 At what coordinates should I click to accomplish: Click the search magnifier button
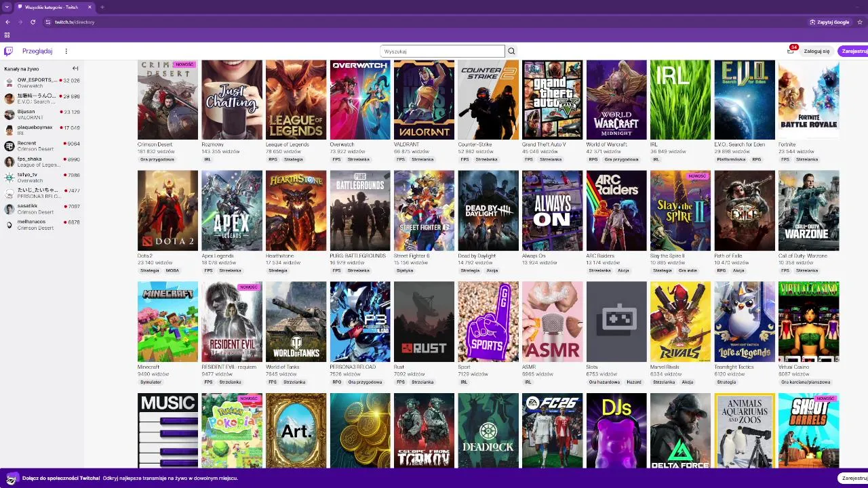tap(511, 51)
